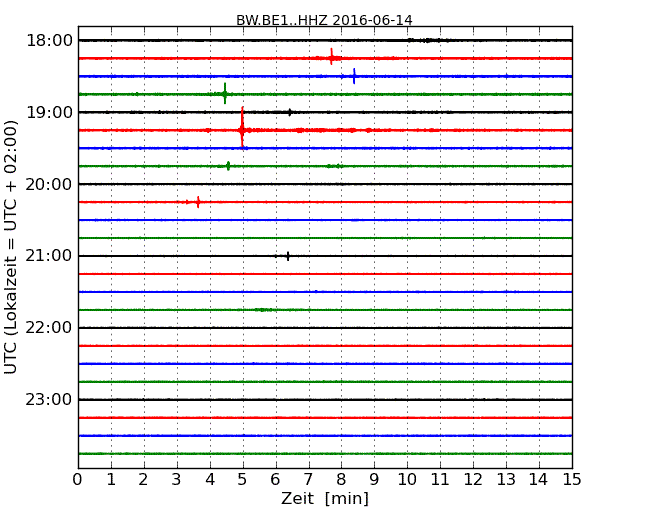Click x-axis tick label 7
The height and width of the screenshot is (520, 650).
(x=308, y=479)
